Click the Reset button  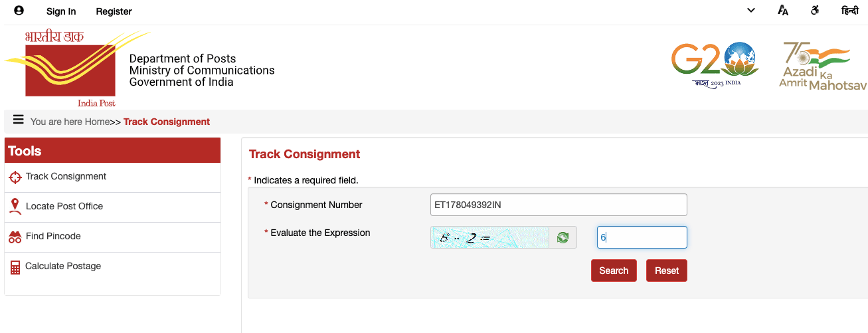point(667,271)
